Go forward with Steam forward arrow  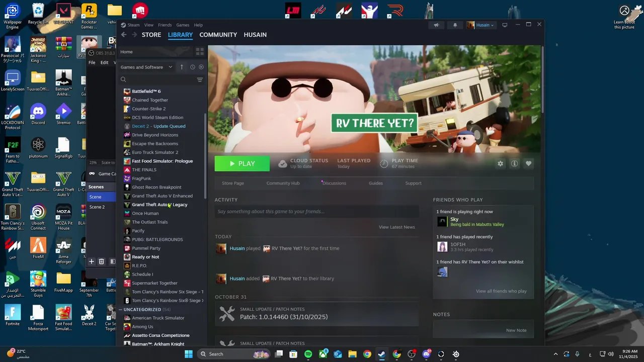134,35
